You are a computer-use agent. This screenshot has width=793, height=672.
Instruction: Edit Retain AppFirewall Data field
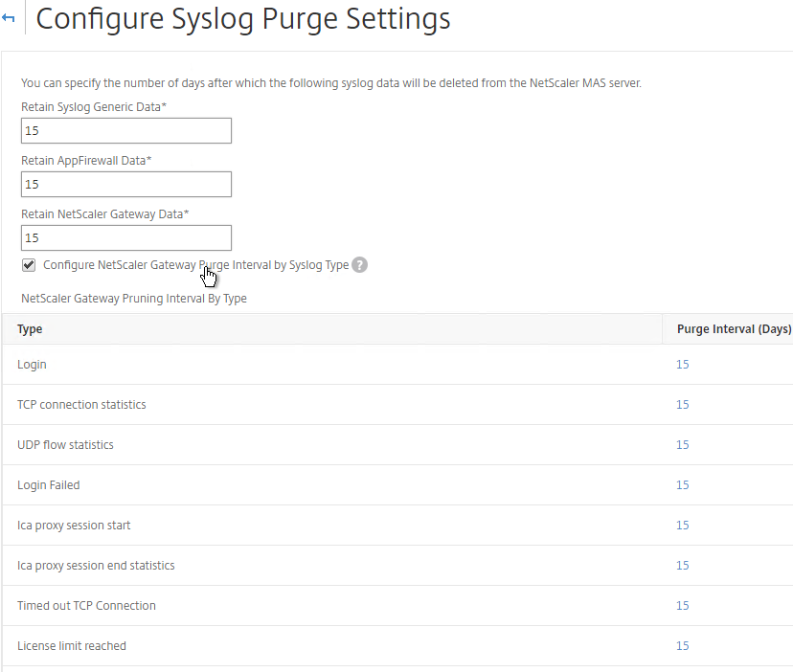[x=126, y=184]
